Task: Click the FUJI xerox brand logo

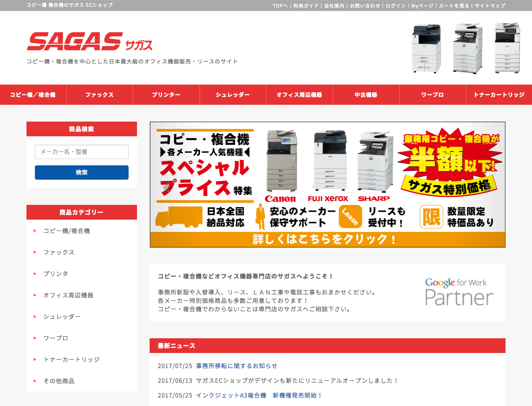Action: tap(328, 199)
